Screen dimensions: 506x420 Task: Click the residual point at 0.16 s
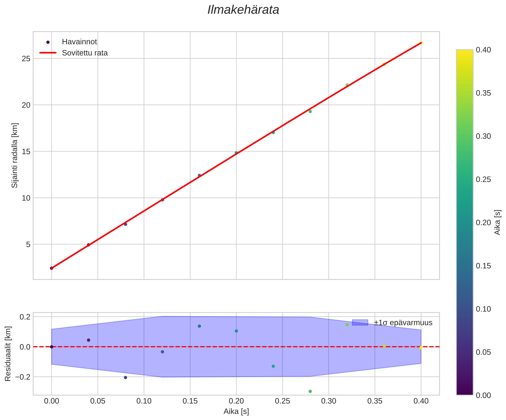[x=199, y=326]
